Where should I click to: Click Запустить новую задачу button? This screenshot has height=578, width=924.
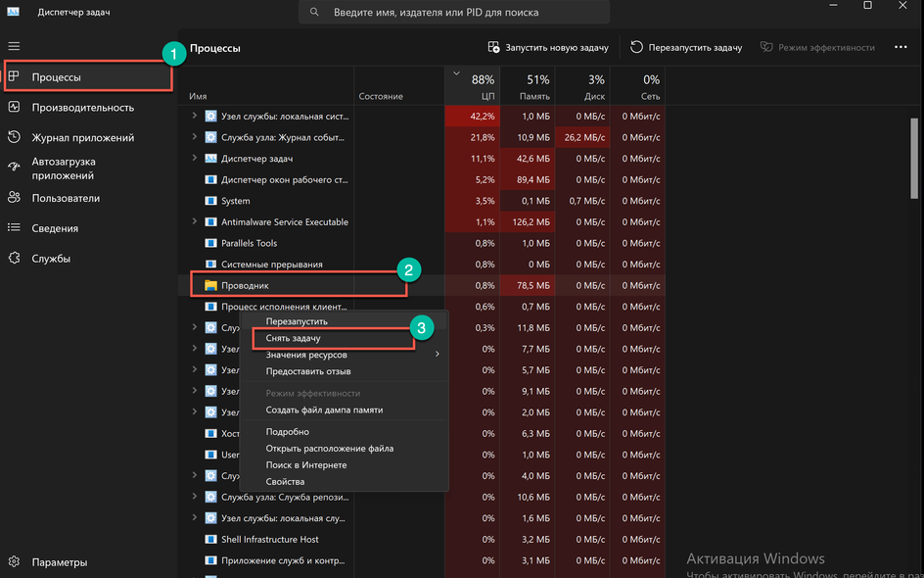548,47
